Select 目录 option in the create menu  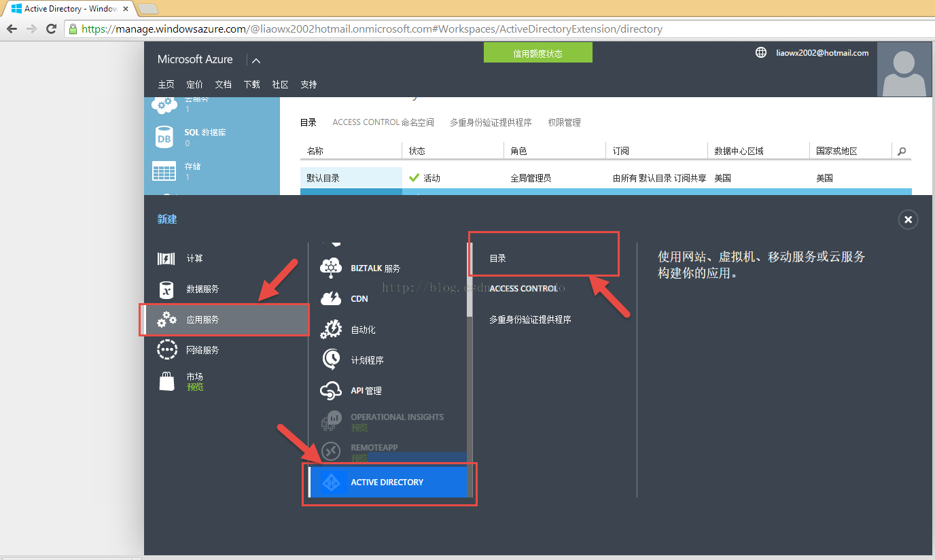(498, 258)
